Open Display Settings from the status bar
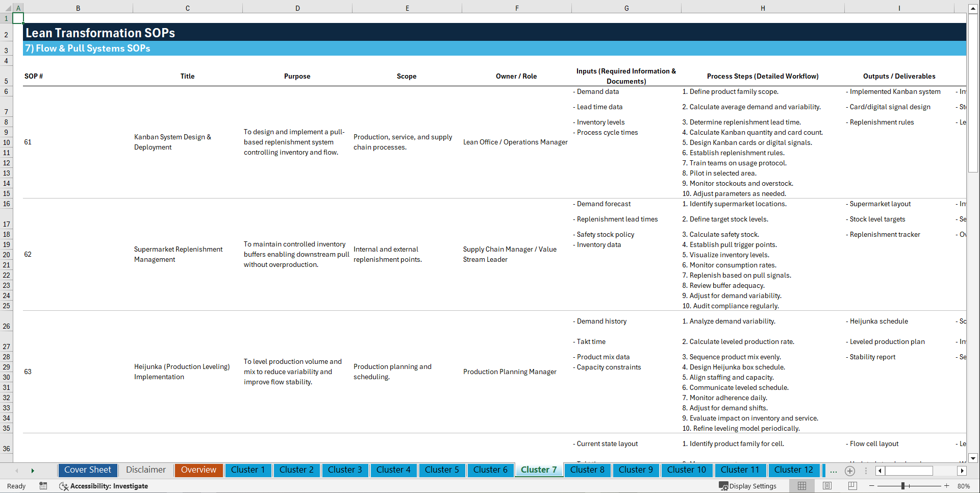Screen dimensions: 980x493 click(747, 486)
